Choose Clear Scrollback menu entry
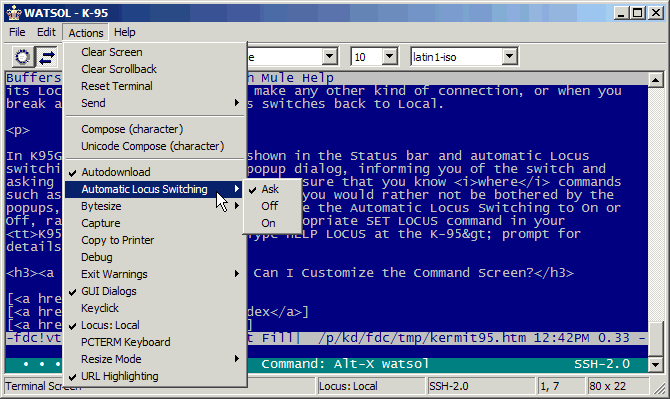The width and height of the screenshot is (670, 399). pyautogui.click(x=155, y=69)
